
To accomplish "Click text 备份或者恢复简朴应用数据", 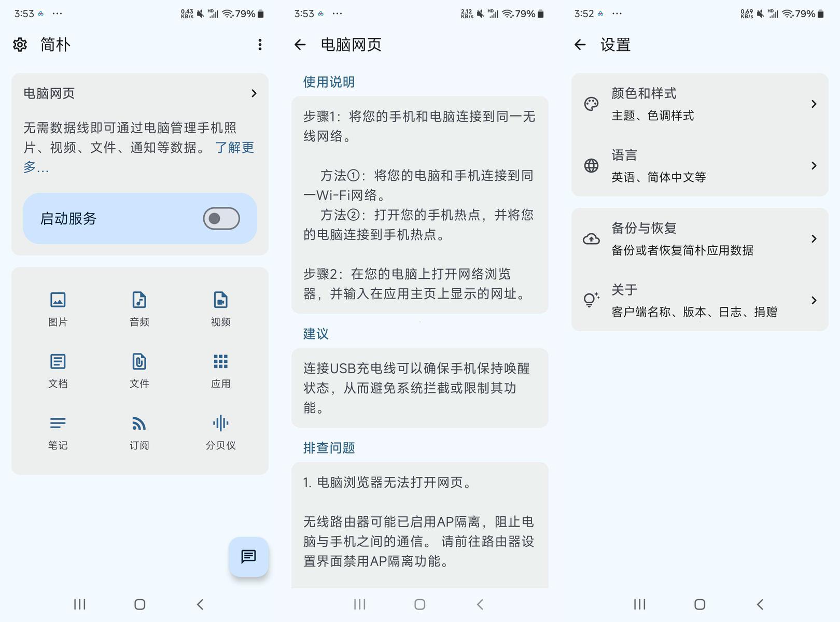I will click(x=682, y=250).
